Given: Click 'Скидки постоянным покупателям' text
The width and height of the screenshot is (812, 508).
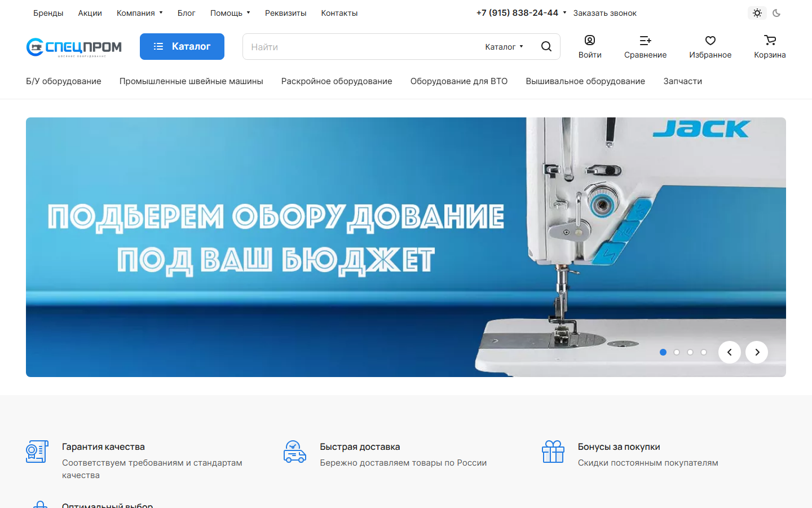Looking at the screenshot, I should 648,463.
